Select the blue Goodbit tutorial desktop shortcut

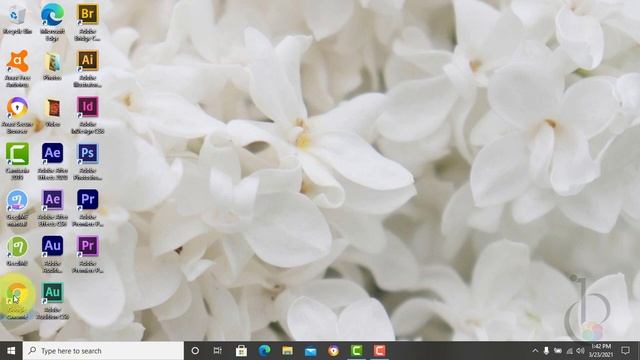(x=17, y=208)
